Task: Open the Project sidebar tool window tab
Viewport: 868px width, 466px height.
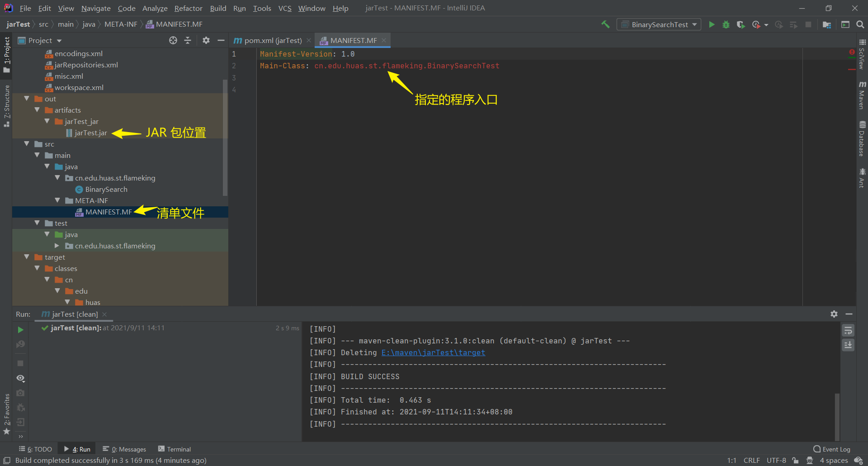Action: (x=6, y=54)
